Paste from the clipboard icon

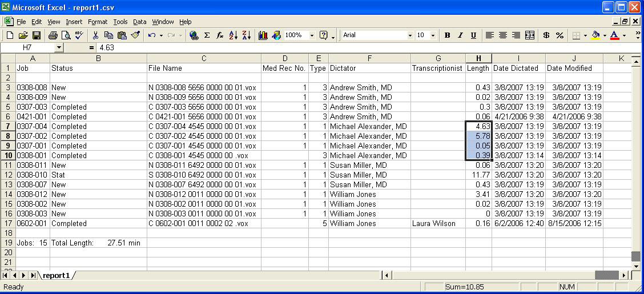point(122,35)
